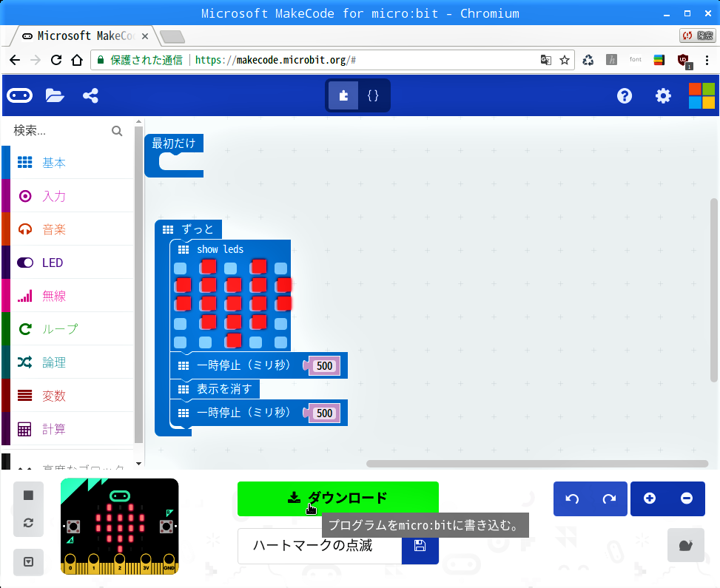This screenshot has width=720, height=588.
Task: Save the project with disk icon
Action: coord(420,547)
